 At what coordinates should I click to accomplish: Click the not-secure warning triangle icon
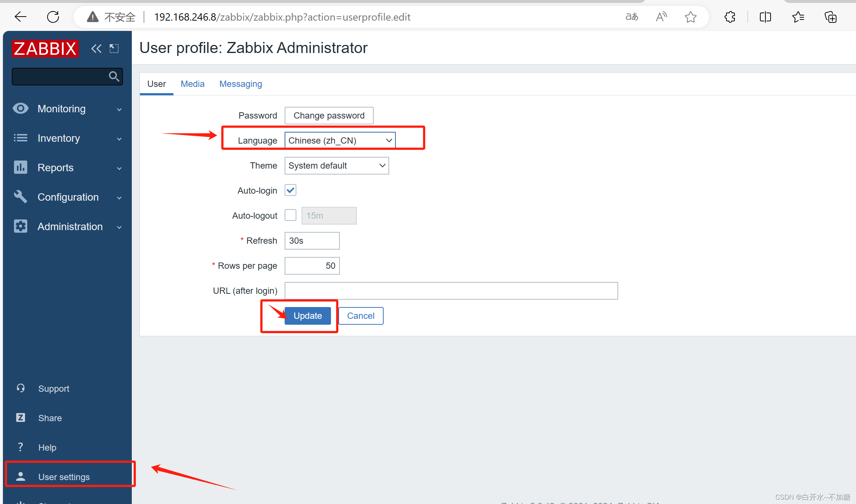(x=92, y=17)
